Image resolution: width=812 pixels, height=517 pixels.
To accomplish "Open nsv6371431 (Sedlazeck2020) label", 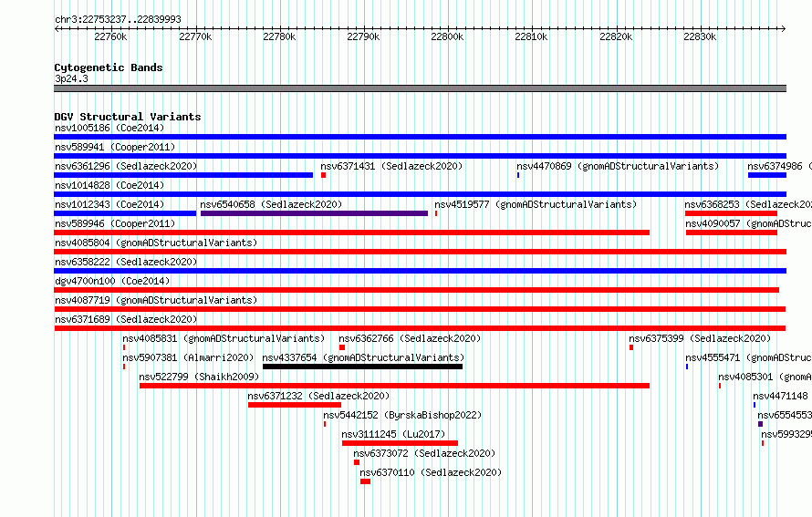I will [x=391, y=166].
